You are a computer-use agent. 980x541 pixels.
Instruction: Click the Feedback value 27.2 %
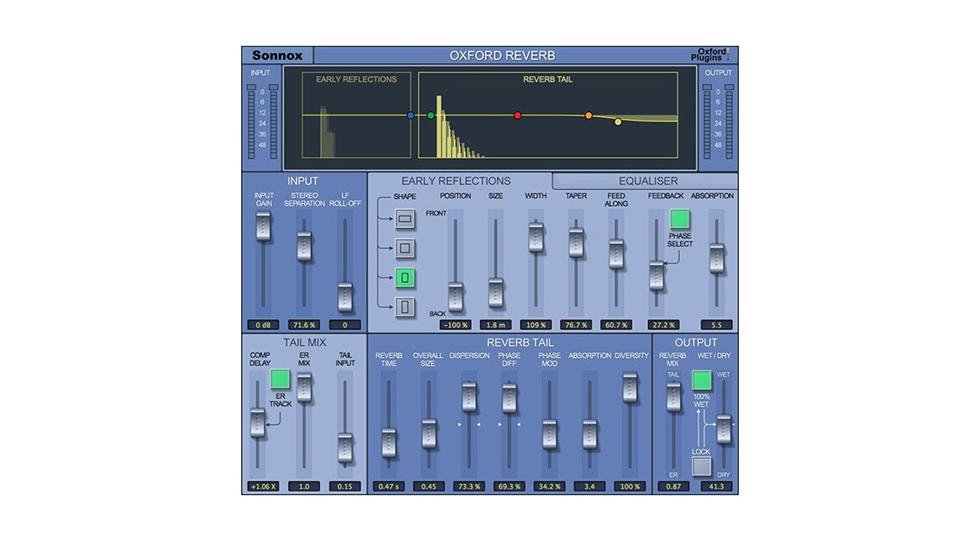(663, 325)
